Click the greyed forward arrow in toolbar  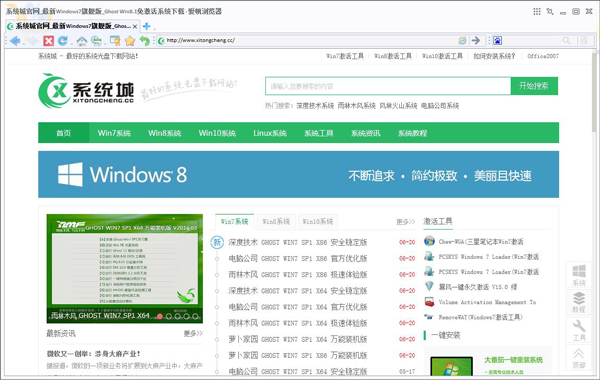33,41
